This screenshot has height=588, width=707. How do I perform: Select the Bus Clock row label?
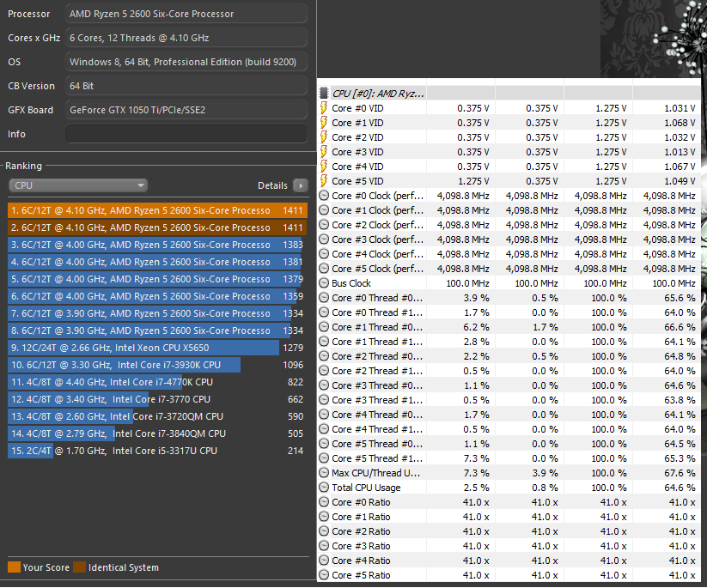pos(351,283)
